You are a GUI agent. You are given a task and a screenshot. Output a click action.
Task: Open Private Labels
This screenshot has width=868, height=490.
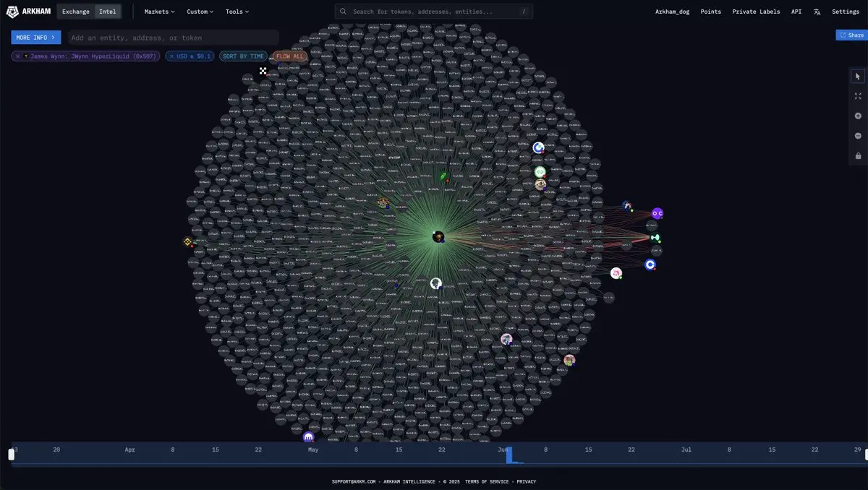756,12
